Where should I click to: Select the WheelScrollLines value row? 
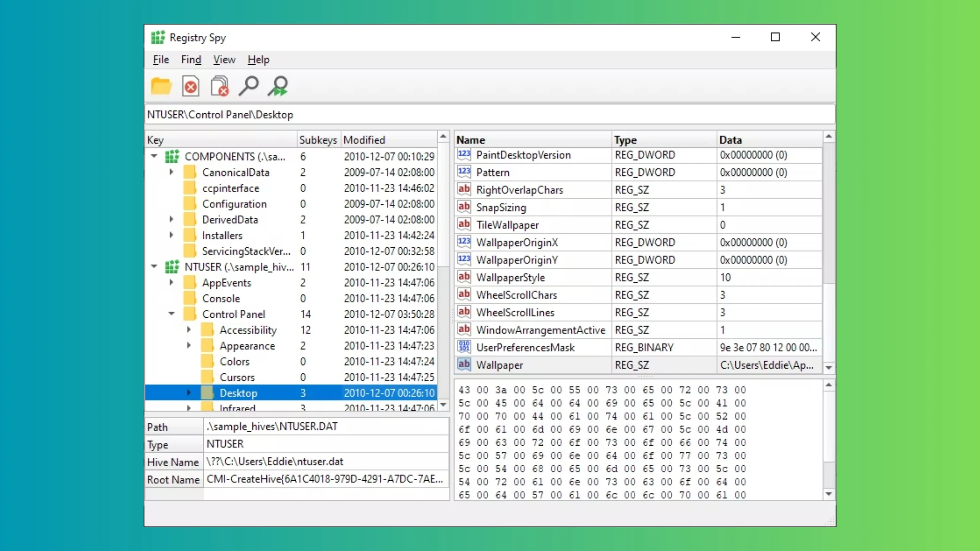click(x=638, y=312)
